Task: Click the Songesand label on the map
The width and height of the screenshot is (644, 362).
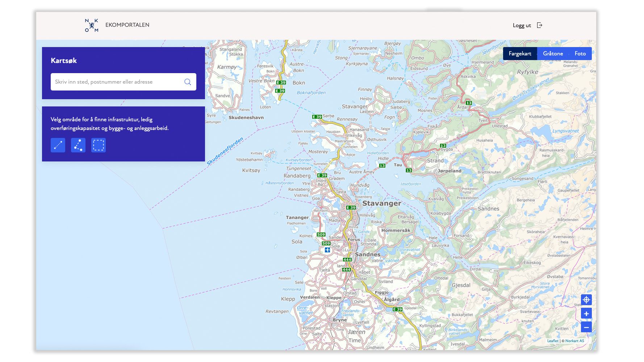Action: [x=522, y=178]
